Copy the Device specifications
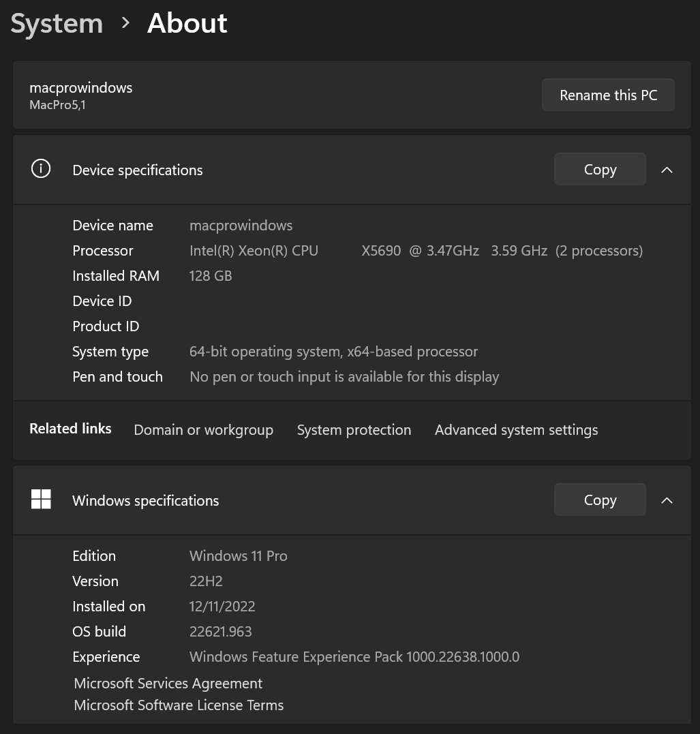Screen dimensions: 700x734 pos(600,170)
